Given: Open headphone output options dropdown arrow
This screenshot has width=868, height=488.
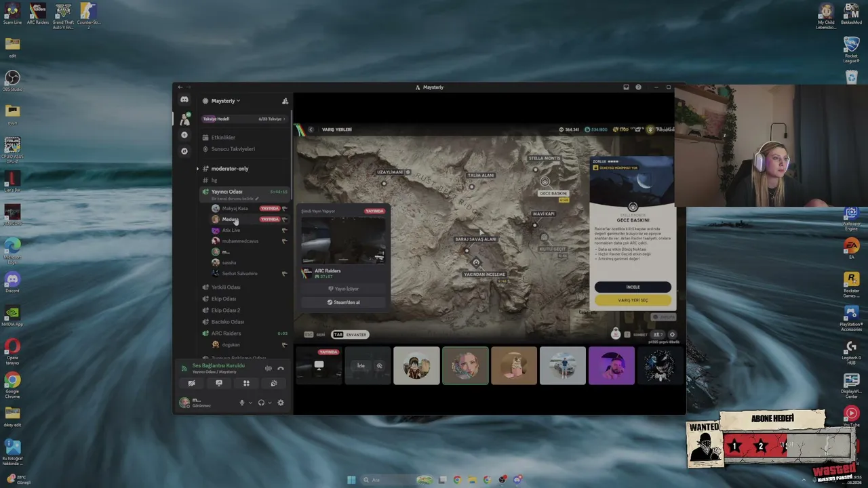Looking at the screenshot, I should (270, 403).
